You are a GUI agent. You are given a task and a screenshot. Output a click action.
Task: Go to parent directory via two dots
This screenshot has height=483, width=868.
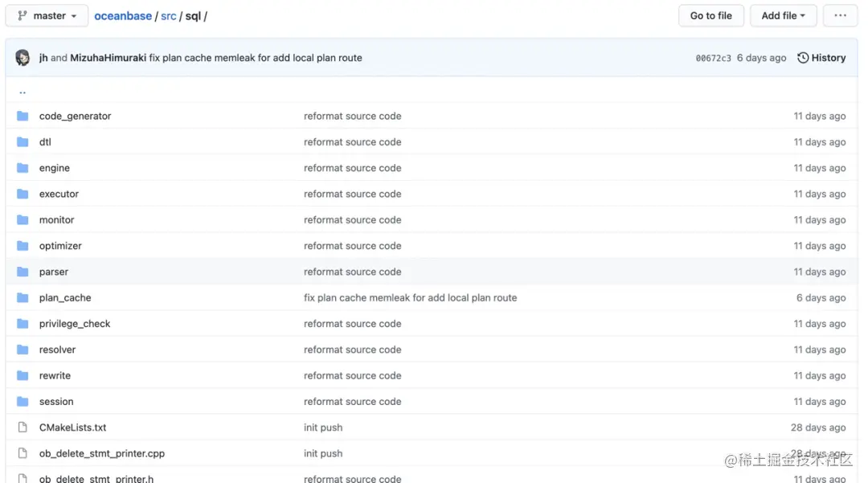pos(23,92)
